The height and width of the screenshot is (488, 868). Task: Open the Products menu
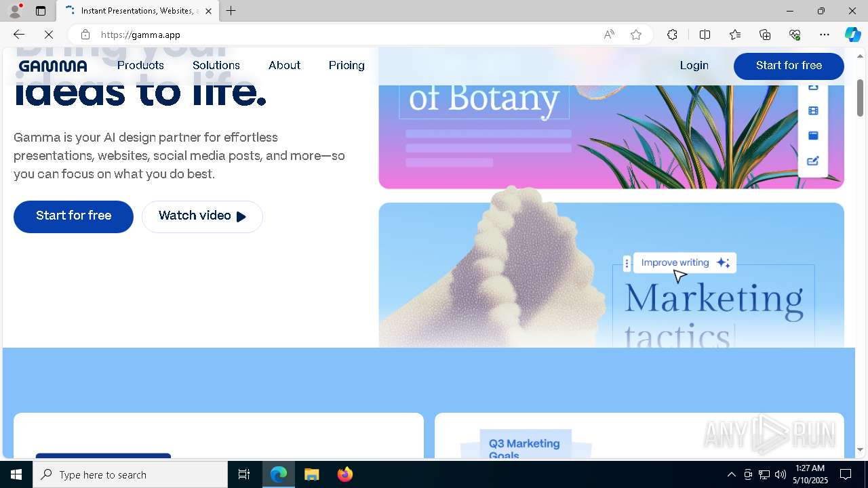click(x=140, y=65)
